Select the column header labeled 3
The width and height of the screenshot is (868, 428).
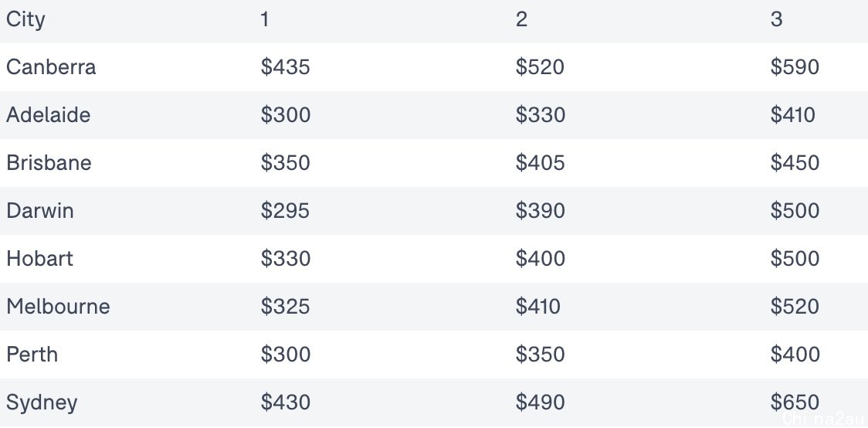[777, 19]
